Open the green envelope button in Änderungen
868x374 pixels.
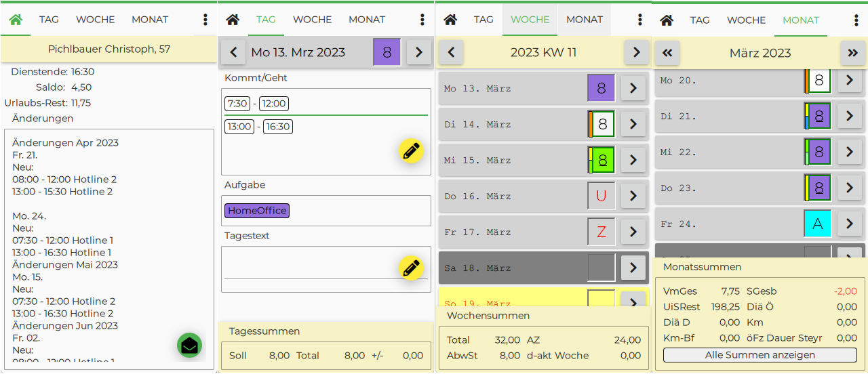[190, 346]
